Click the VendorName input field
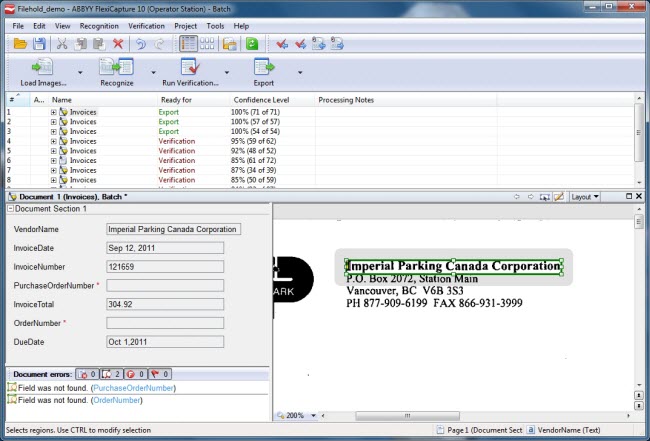 click(173, 229)
